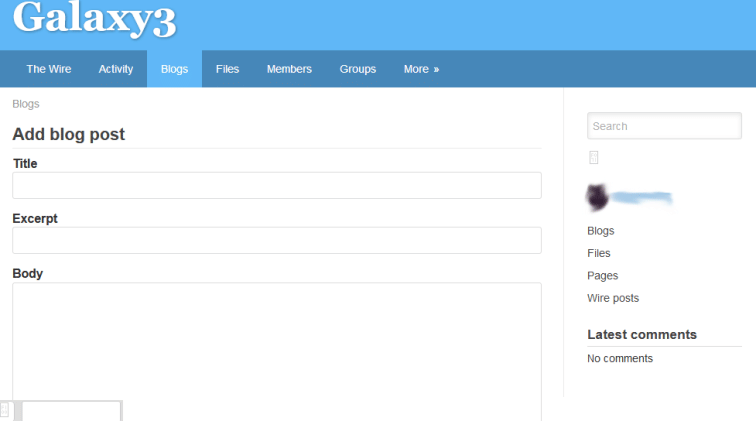756x421 pixels.
Task: Open the Files link in the sidebar
Action: pyautogui.click(x=599, y=253)
